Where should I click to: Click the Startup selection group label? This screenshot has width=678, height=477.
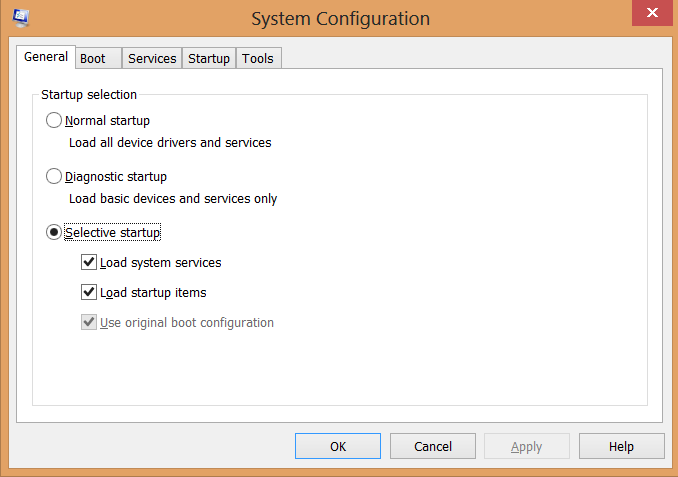click(x=89, y=95)
